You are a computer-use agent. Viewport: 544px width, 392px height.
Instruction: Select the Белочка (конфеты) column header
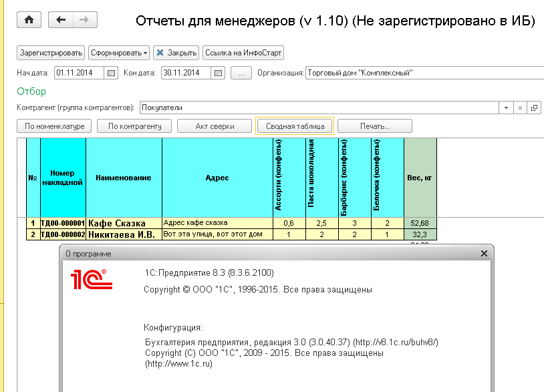387,178
